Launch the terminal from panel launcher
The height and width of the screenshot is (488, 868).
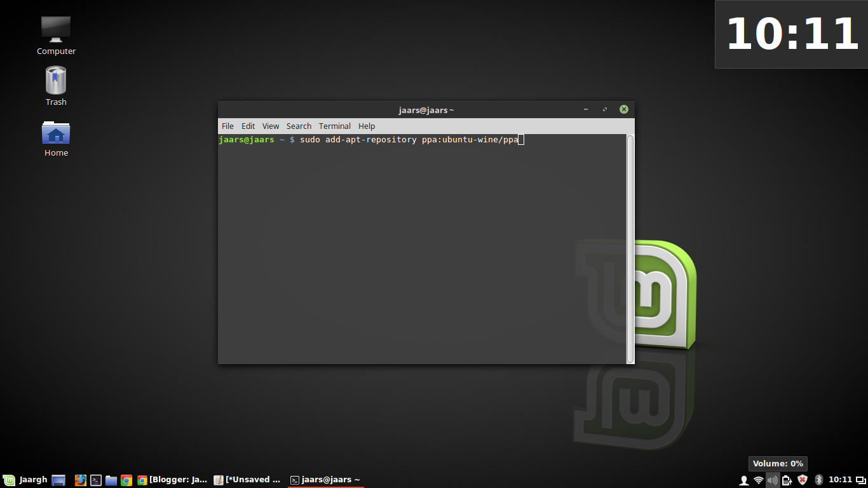point(96,480)
